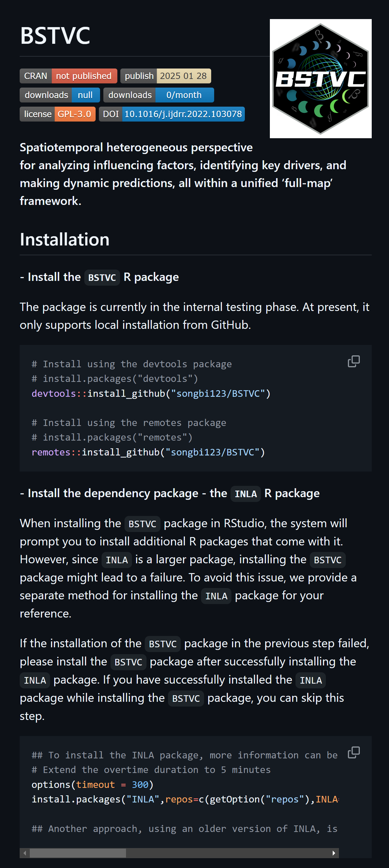
Task: Click the downloads null badge
Action: [x=60, y=95]
